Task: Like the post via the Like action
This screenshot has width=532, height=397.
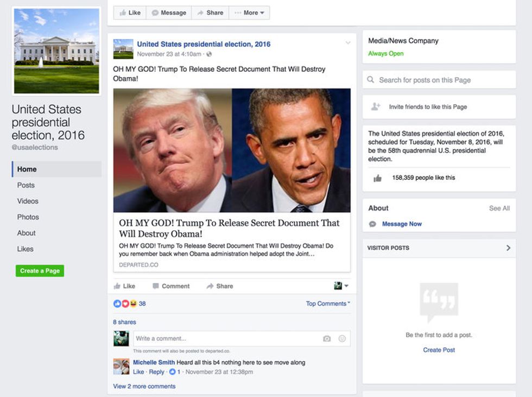Action: [124, 286]
